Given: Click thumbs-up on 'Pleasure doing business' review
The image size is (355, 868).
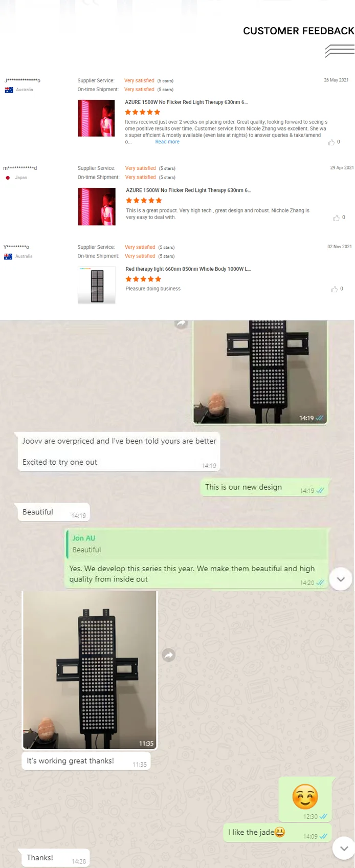Looking at the screenshot, I should pos(334,289).
